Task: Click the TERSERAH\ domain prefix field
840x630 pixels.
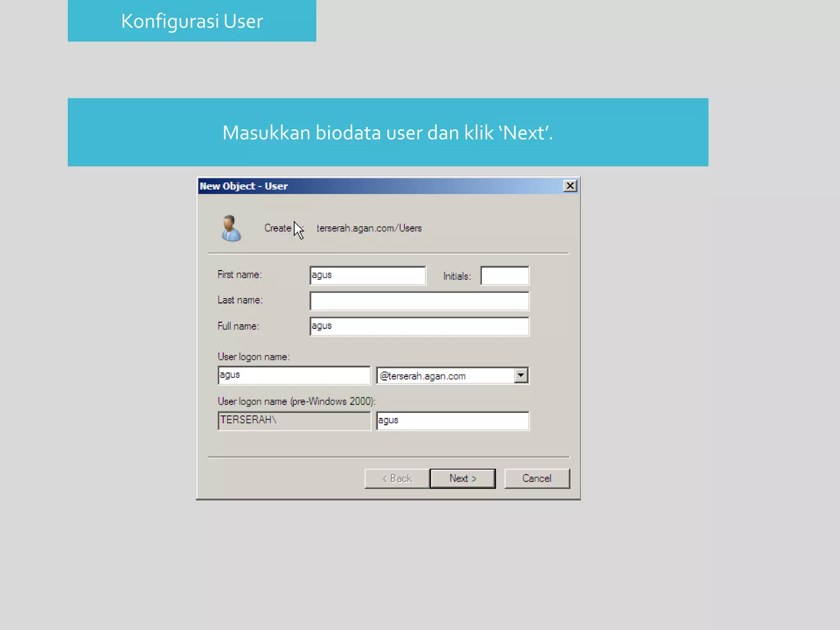Action: click(x=294, y=421)
